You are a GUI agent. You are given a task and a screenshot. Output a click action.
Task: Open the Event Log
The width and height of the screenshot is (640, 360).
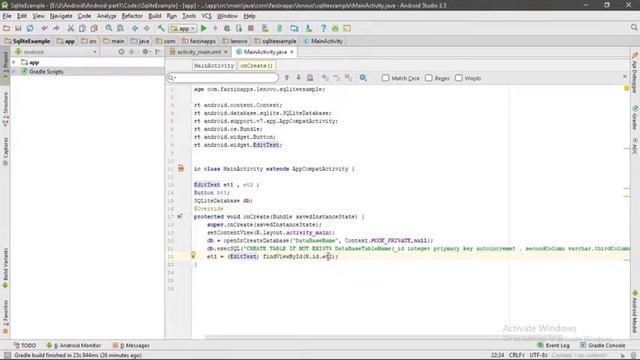[553, 345]
